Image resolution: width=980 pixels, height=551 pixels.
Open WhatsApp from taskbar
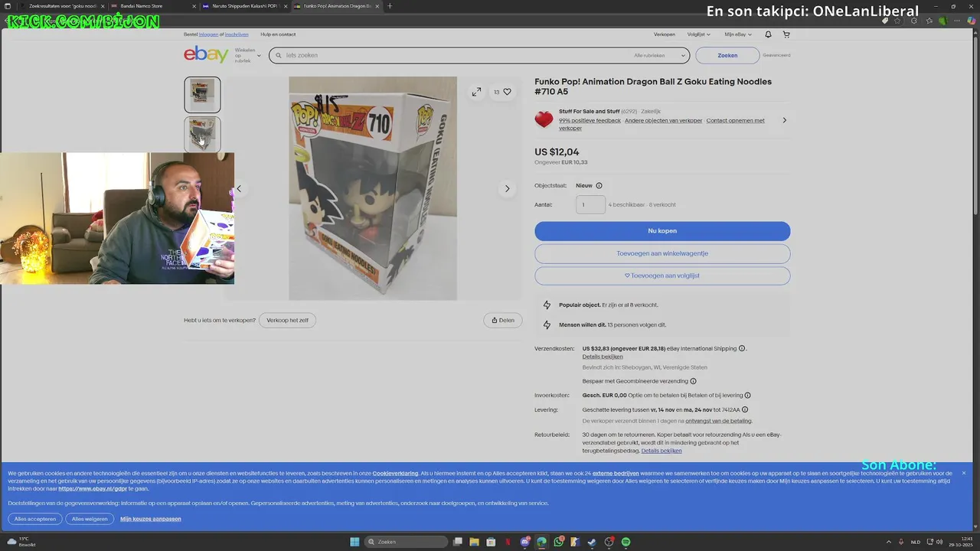[558, 542]
